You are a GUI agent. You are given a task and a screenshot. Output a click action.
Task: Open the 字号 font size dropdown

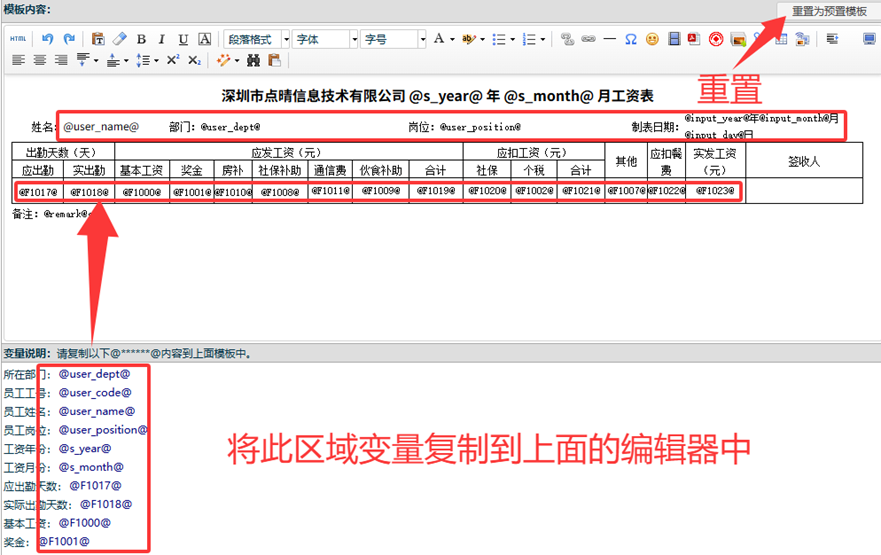pyautogui.click(x=393, y=39)
